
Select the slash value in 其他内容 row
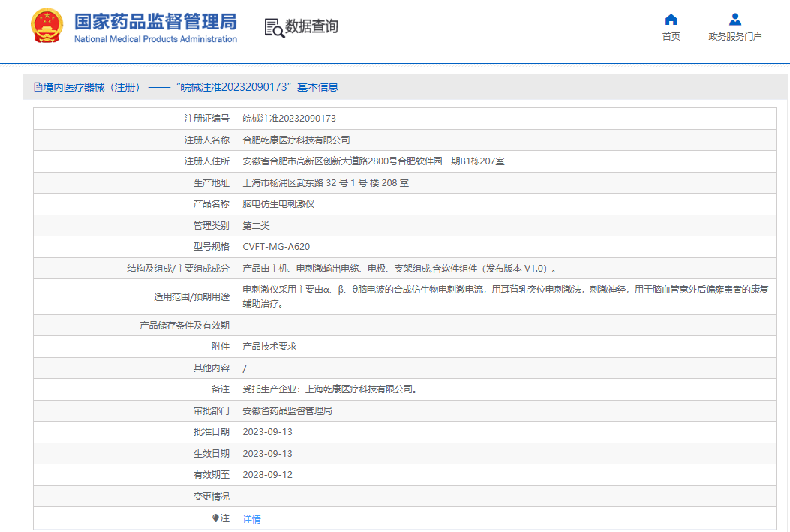pyautogui.click(x=245, y=368)
